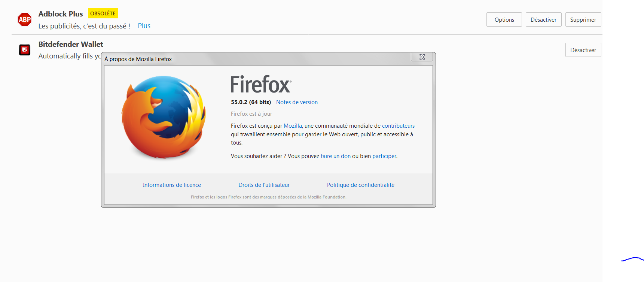
Task: Click the Les publicités, c'est du passé description
Action: [84, 26]
